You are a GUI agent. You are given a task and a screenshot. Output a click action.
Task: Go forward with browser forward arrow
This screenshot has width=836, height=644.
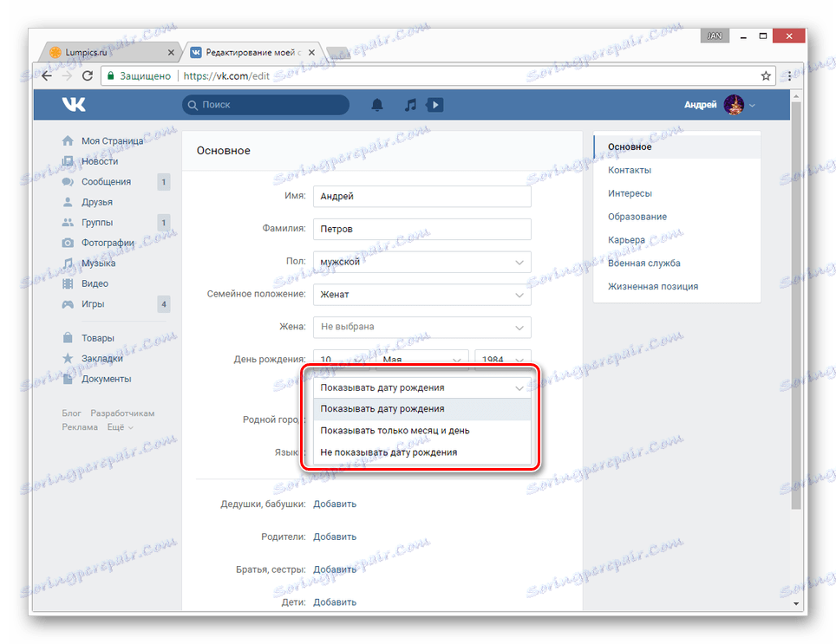click(67, 75)
